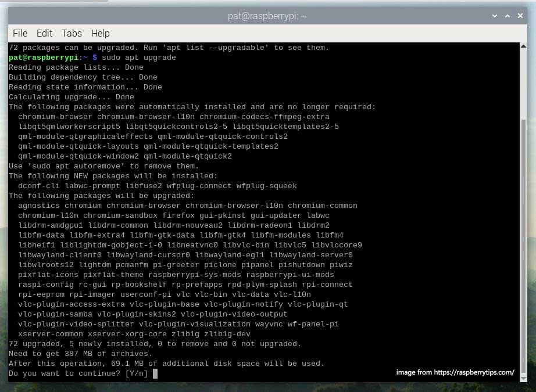
Task: Click the cursor after the [Y/n] prompt
Action: click(x=155, y=373)
